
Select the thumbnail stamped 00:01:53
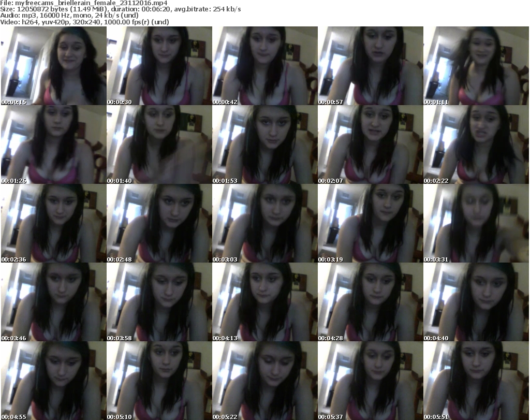265,144
